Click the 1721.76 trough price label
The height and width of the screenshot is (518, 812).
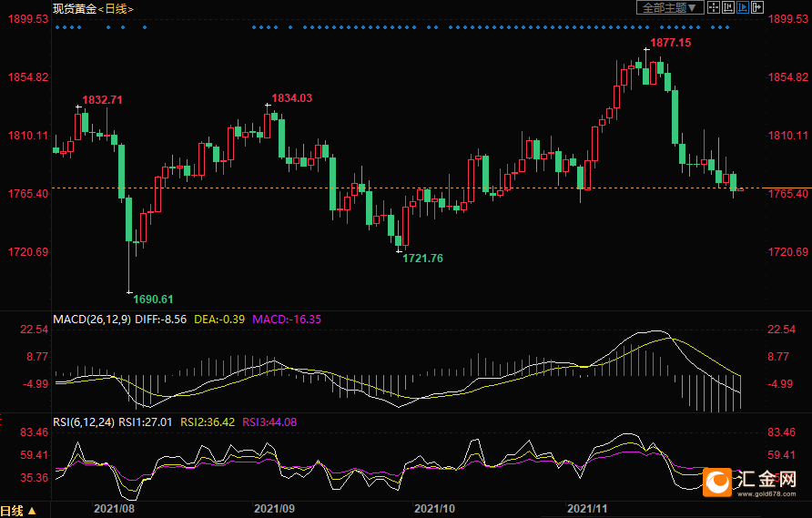click(422, 258)
